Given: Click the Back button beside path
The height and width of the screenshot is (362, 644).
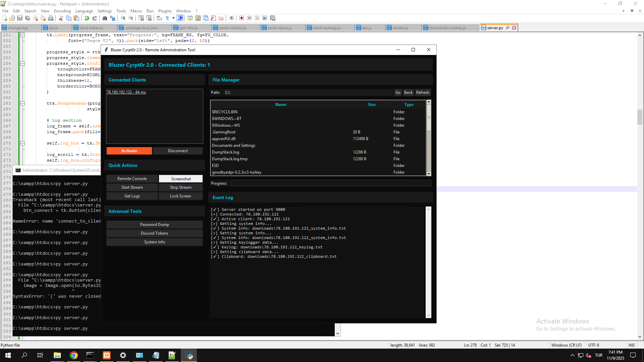Looking at the screenshot, I should pos(408,93).
